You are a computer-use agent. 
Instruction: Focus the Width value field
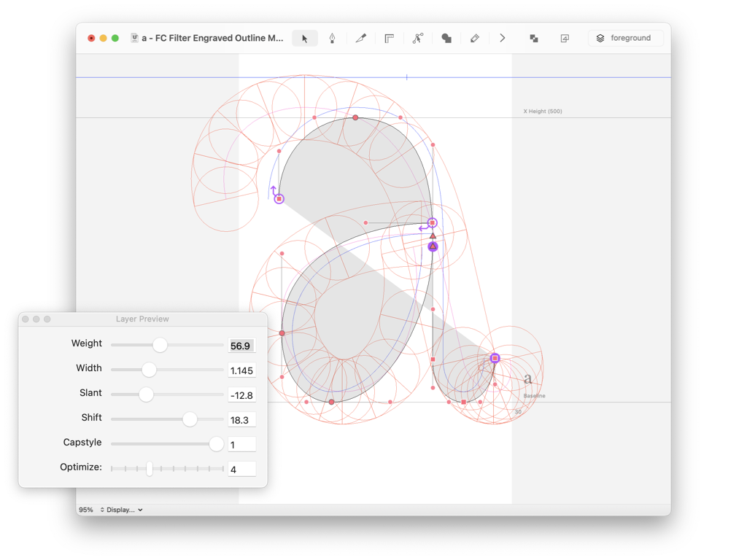(241, 370)
